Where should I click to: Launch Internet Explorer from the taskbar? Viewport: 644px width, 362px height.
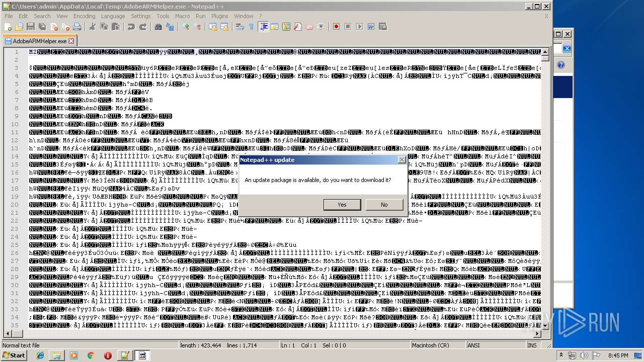40,355
